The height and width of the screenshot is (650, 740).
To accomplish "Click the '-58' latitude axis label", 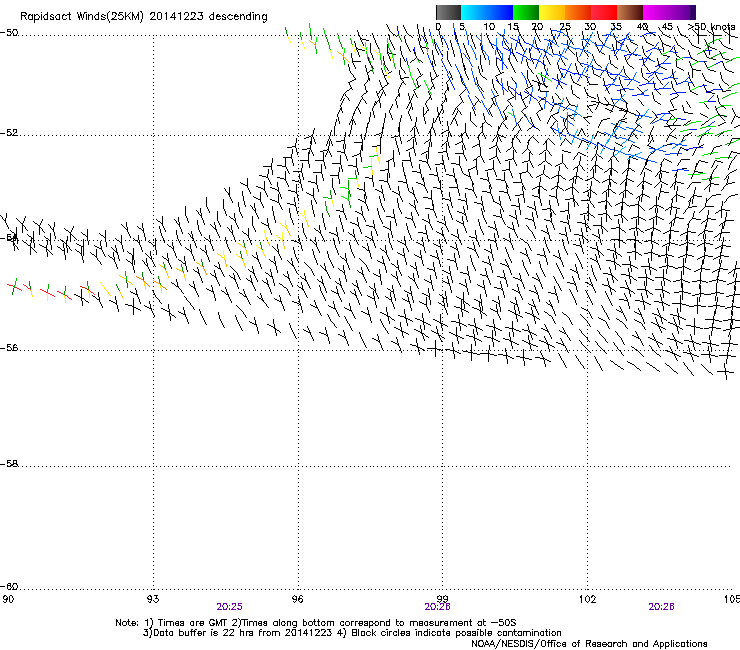I will 9,464.
